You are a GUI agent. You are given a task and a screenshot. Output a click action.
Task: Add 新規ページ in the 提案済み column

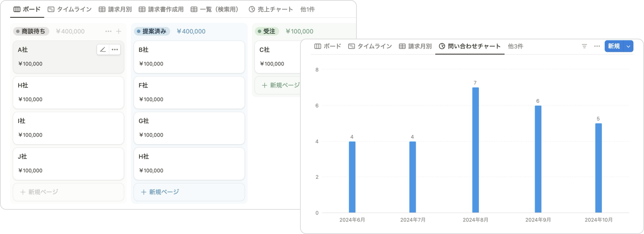189,192
